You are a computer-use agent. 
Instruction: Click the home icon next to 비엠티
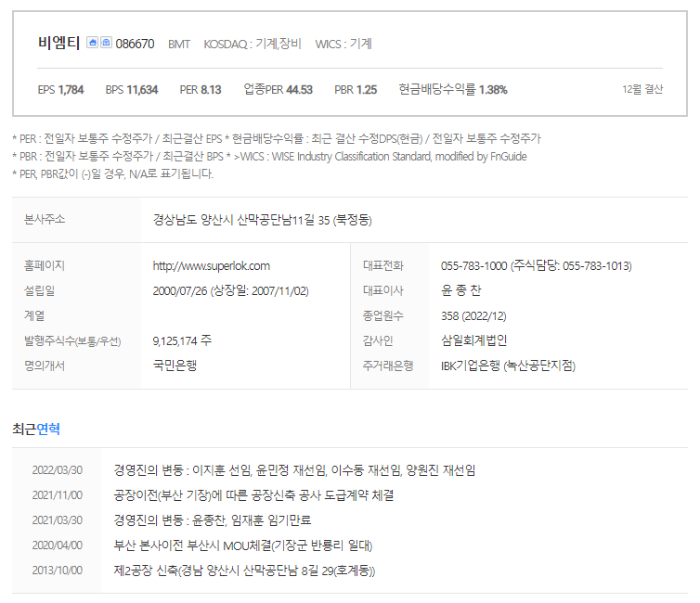92,43
